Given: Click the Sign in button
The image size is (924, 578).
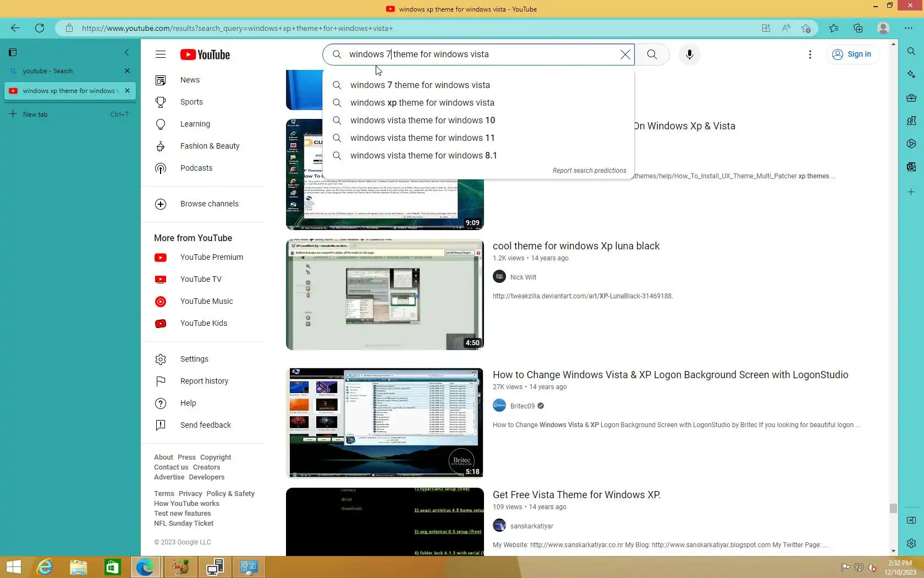Looking at the screenshot, I should click(x=852, y=54).
